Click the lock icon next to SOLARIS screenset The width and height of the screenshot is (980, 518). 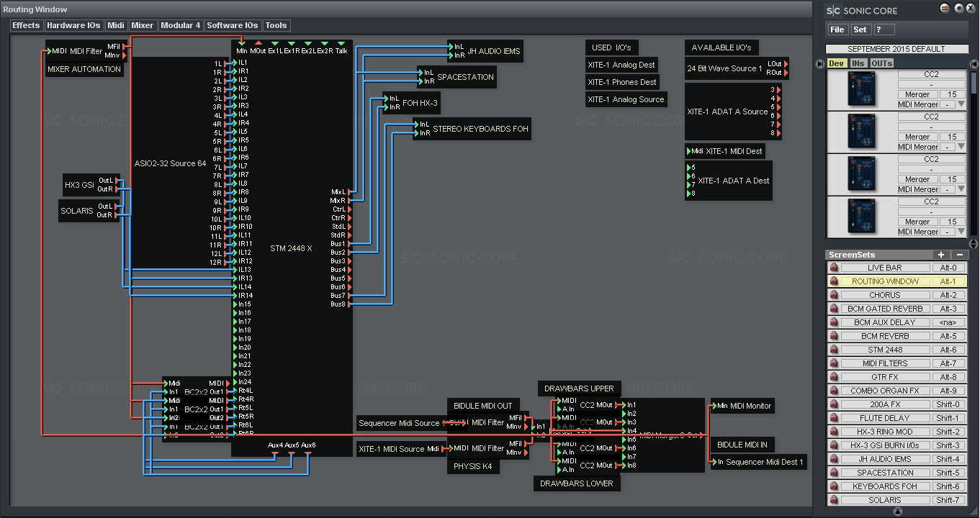[834, 500]
